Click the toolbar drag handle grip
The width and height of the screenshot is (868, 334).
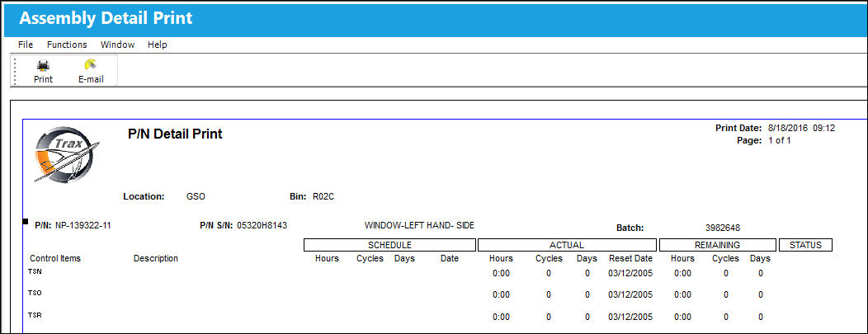(16, 71)
